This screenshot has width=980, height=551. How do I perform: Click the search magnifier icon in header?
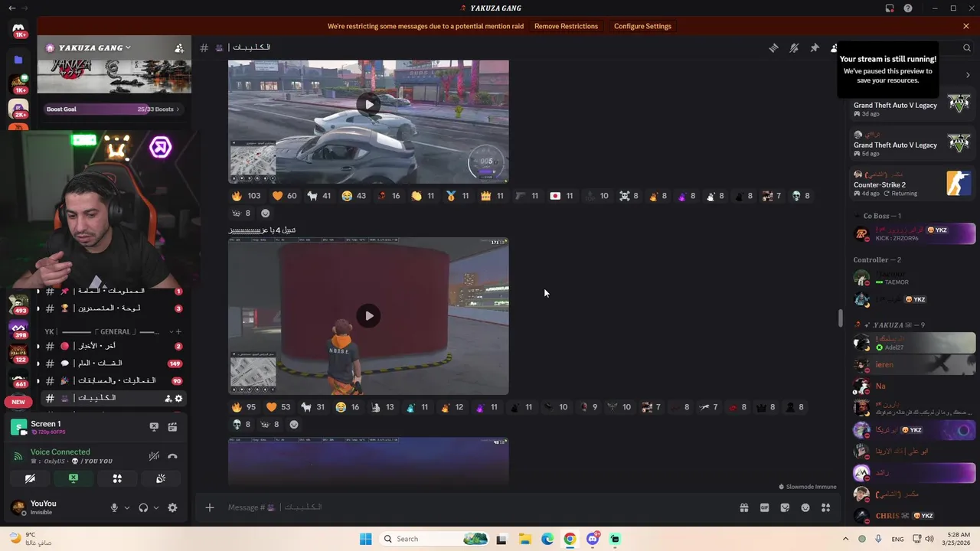point(967,47)
